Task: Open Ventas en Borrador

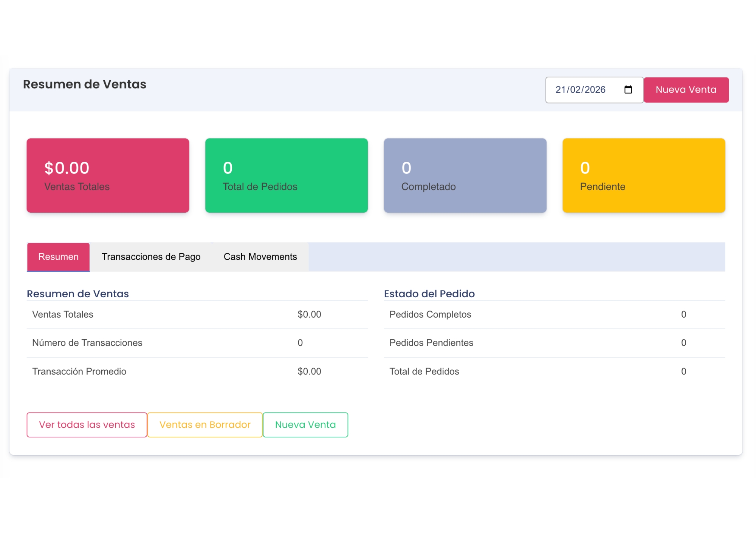Action: (205, 425)
